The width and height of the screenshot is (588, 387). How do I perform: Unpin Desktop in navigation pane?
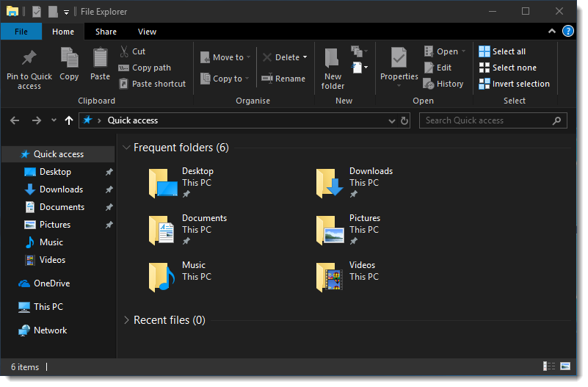pyautogui.click(x=109, y=172)
